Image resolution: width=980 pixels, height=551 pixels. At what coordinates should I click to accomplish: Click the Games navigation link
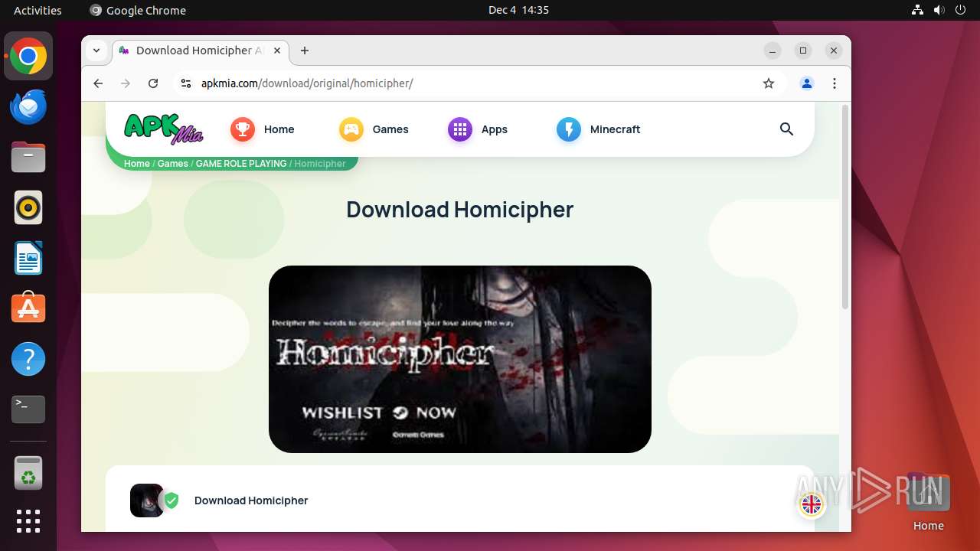pyautogui.click(x=390, y=129)
